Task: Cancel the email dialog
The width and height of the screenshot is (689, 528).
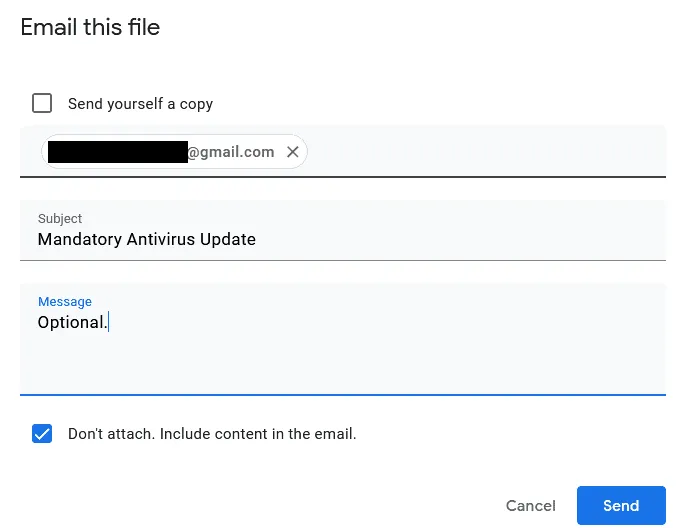Action: 530,505
